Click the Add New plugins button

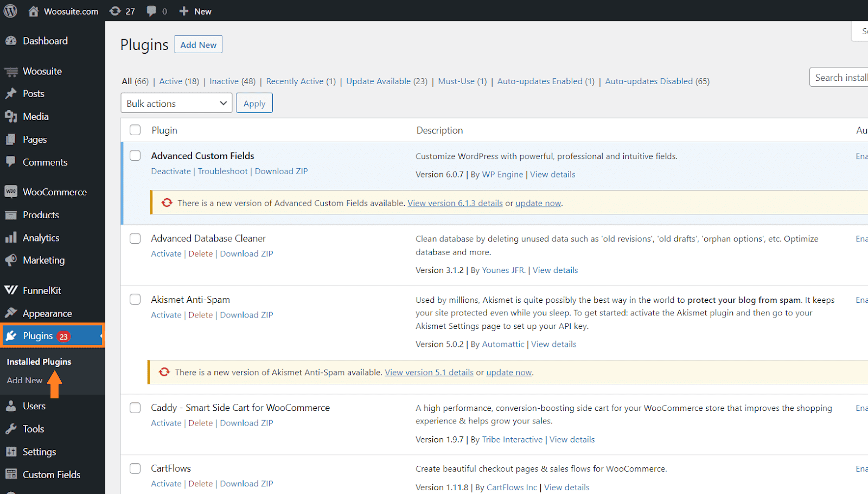(198, 44)
